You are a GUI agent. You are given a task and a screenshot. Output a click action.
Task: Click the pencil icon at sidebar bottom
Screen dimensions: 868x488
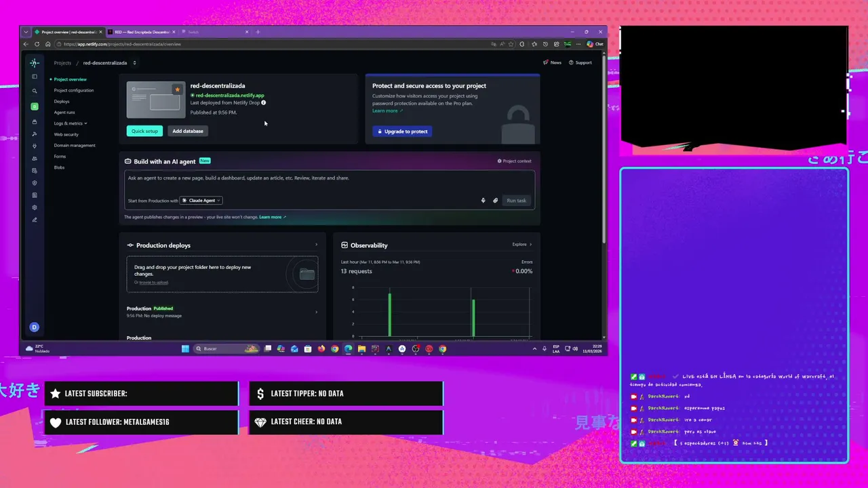(35, 220)
